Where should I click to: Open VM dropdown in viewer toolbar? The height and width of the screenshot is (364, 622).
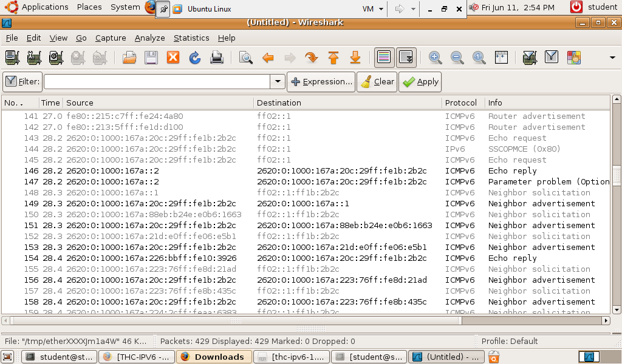tap(373, 8)
